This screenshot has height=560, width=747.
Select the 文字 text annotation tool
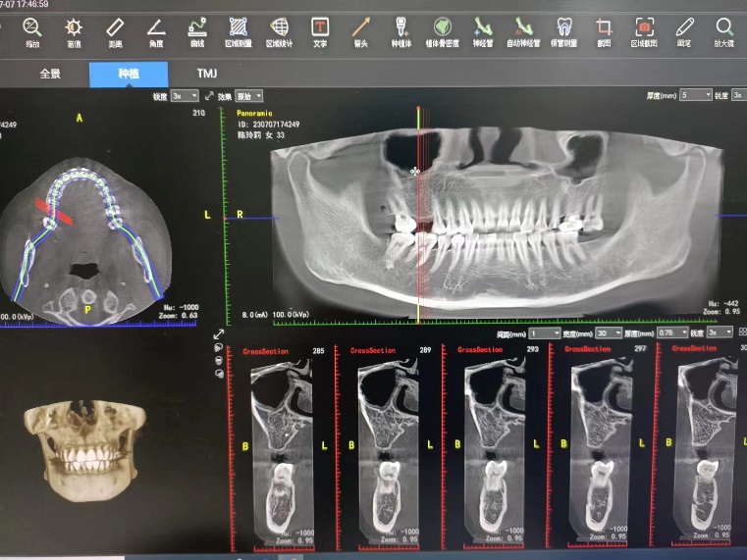point(320,32)
